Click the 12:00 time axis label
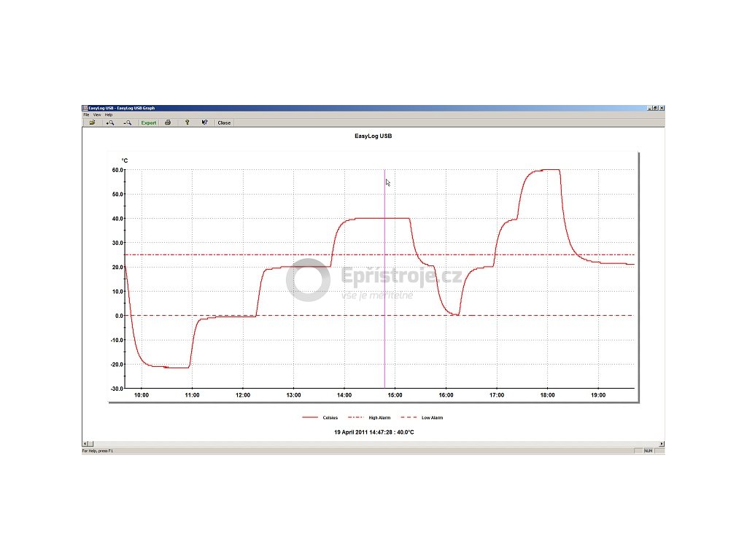Viewport: 747px width, 560px height. tap(243, 394)
